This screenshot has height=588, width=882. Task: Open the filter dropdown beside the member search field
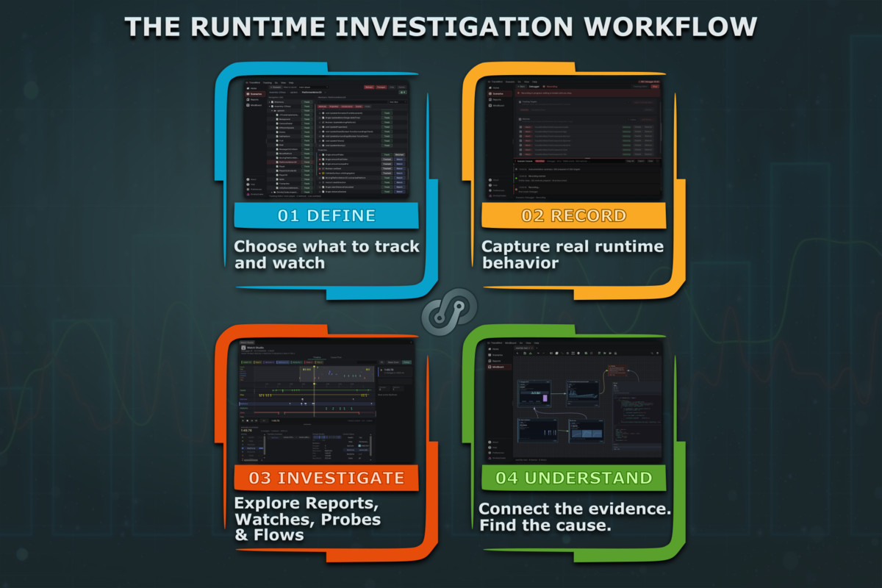click(x=398, y=101)
